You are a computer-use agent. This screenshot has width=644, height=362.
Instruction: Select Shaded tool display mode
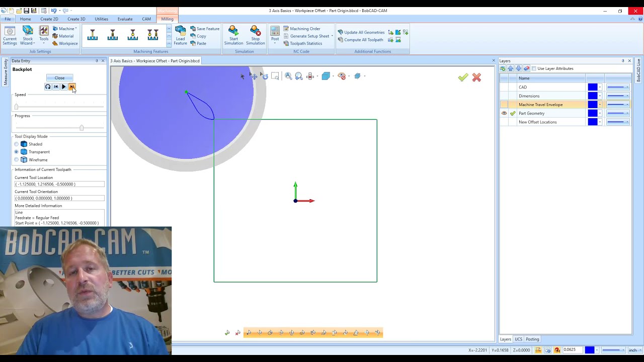pos(17,144)
